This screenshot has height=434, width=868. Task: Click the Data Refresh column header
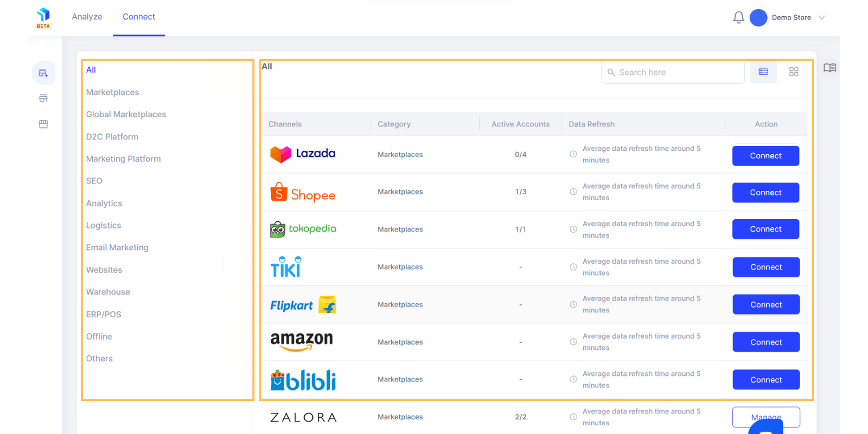tap(591, 124)
